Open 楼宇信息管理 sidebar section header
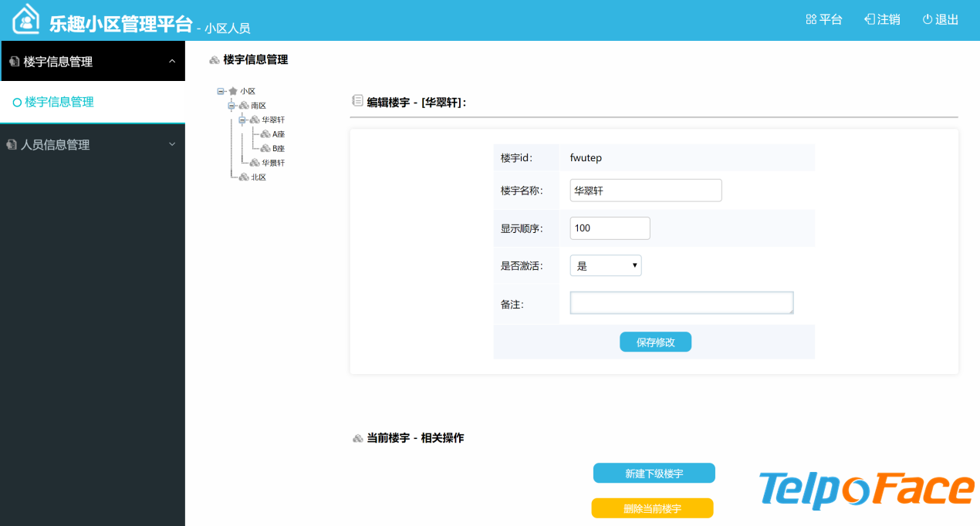 [93, 62]
